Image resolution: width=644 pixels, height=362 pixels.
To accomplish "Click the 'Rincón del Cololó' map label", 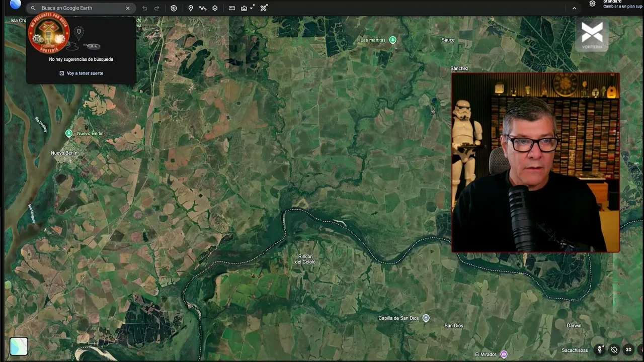I will coord(305,259).
